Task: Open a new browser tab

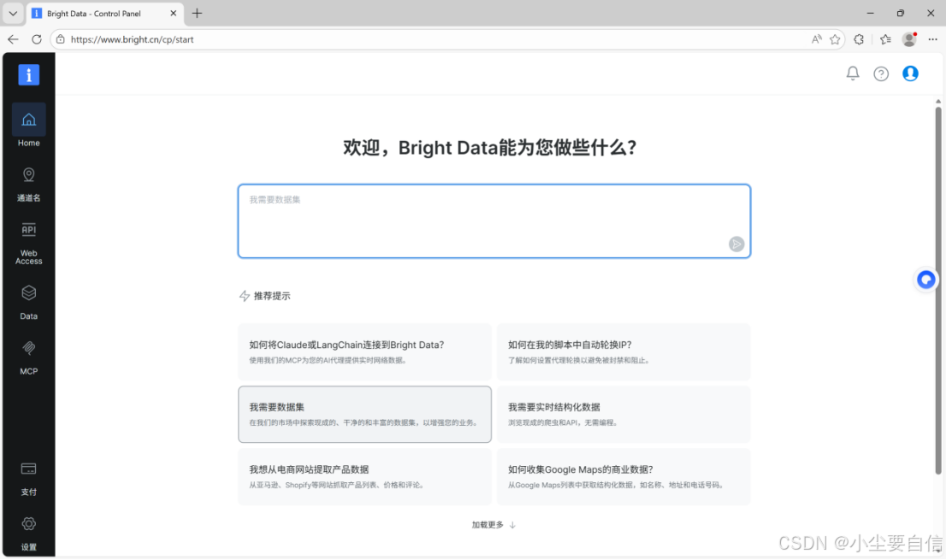Action: 198,14
